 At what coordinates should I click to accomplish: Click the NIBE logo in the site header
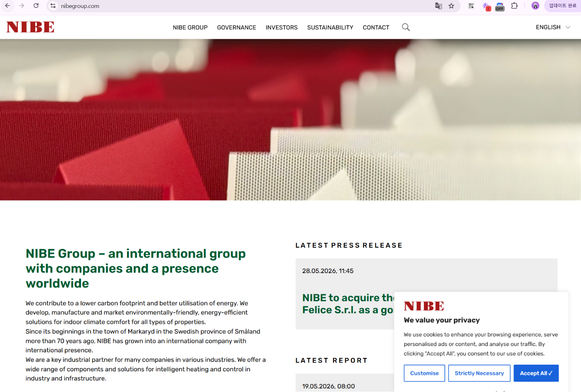pos(31,27)
